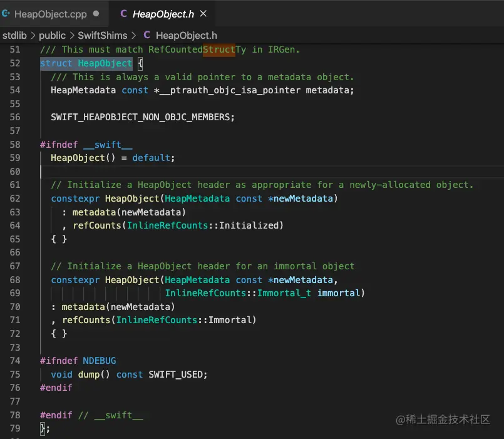
Task: Click '#endif' on line 76
Action: [56, 388]
